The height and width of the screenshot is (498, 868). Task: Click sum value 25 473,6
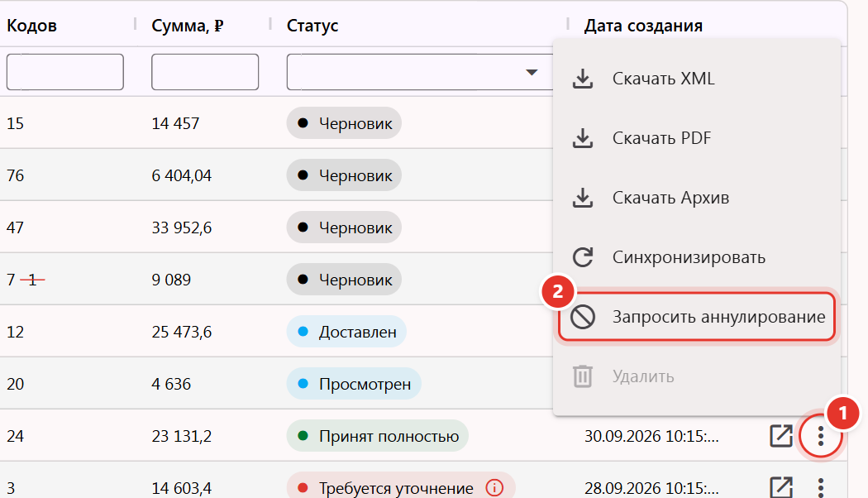point(182,332)
